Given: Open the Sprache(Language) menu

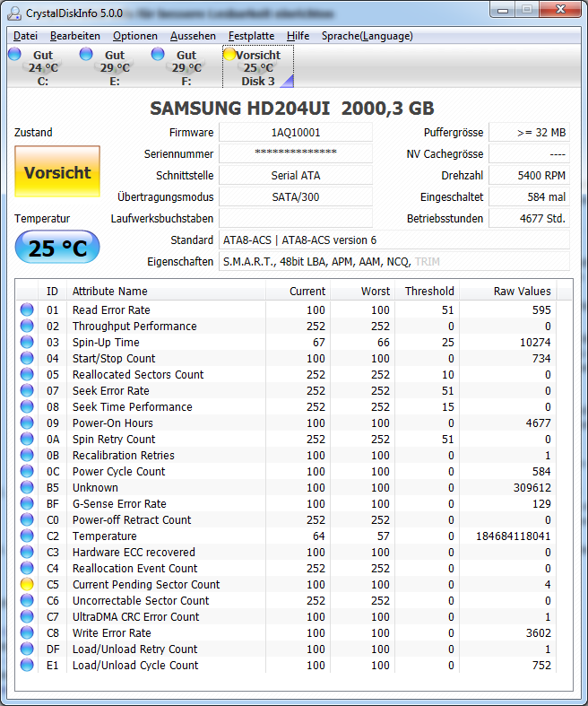Looking at the screenshot, I should (x=367, y=36).
